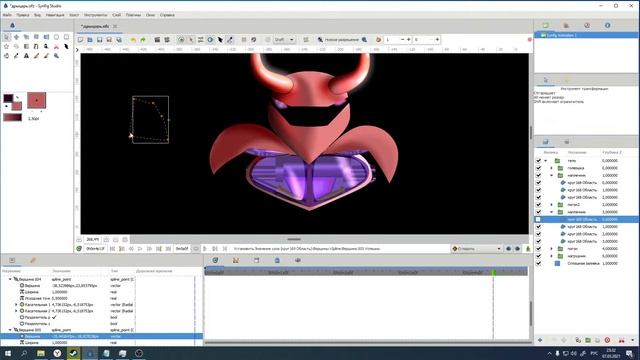
Task: Select the Scale tool
Action: click(x=26, y=37)
